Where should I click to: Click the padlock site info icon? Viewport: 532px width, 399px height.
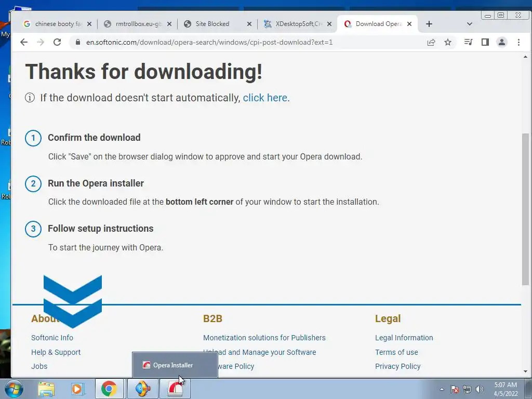pyautogui.click(x=78, y=42)
